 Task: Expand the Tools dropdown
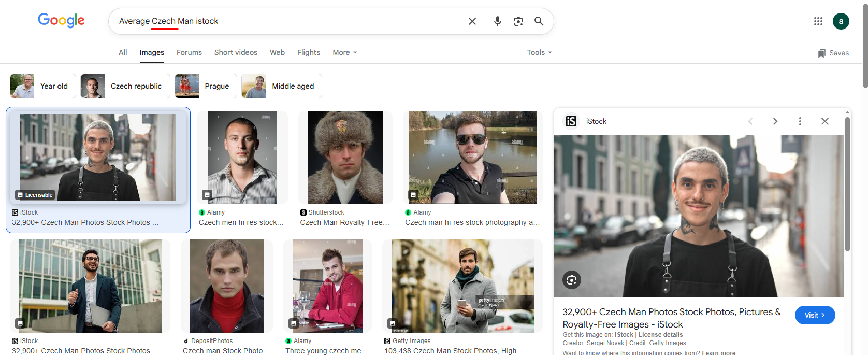click(x=539, y=52)
